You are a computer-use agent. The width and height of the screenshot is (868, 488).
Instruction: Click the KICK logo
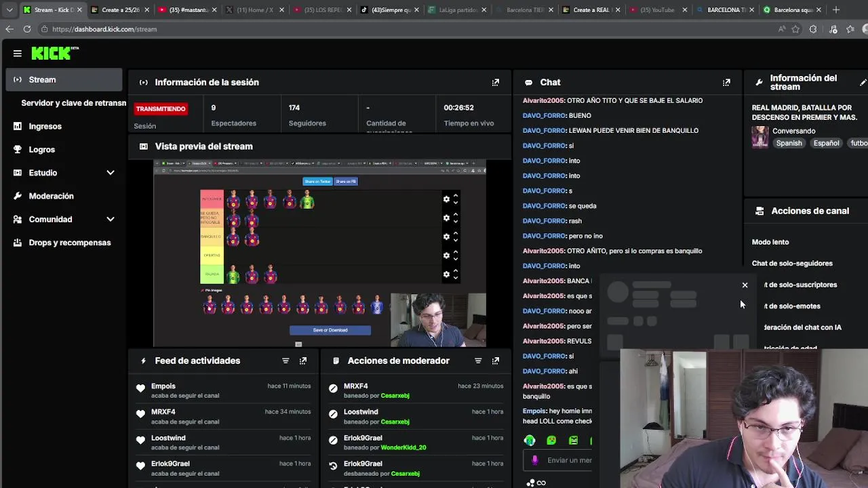[54, 53]
